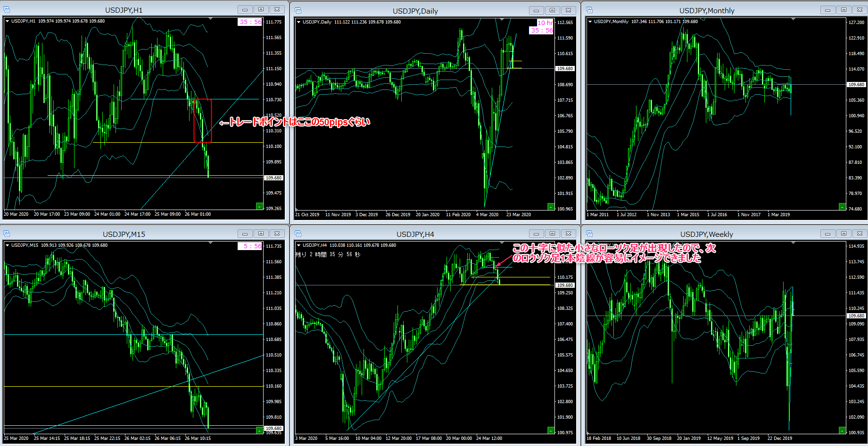Click the green square indicator in H1 chart
The height and width of the screenshot is (446, 868).
[x=259, y=206]
